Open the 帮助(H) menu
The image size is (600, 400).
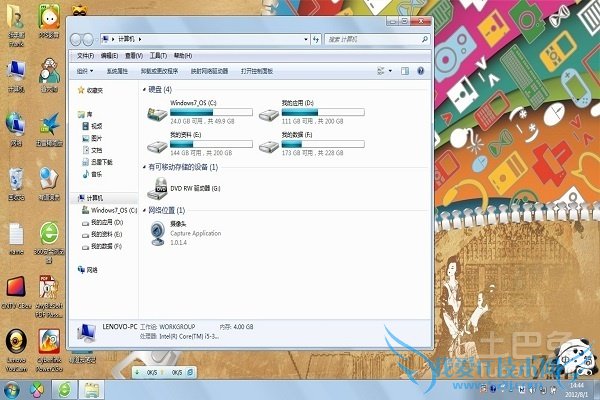(183, 56)
